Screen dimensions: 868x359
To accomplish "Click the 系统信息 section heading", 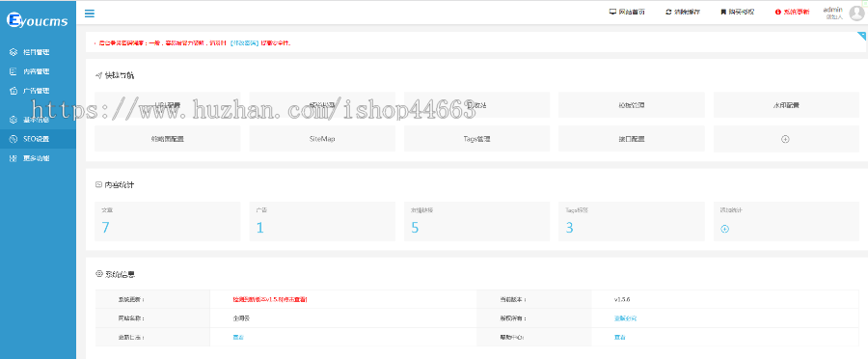I will point(120,274).
